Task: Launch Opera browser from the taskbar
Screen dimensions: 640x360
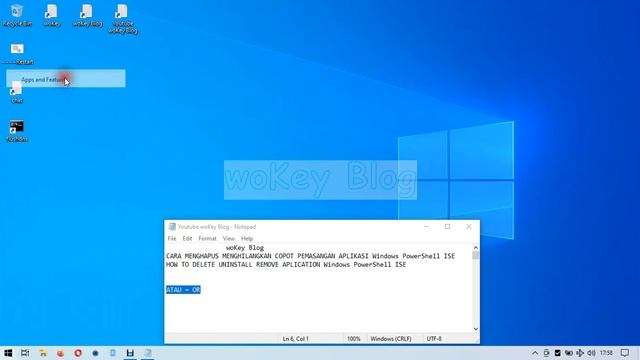Action: tap(78, 353)
